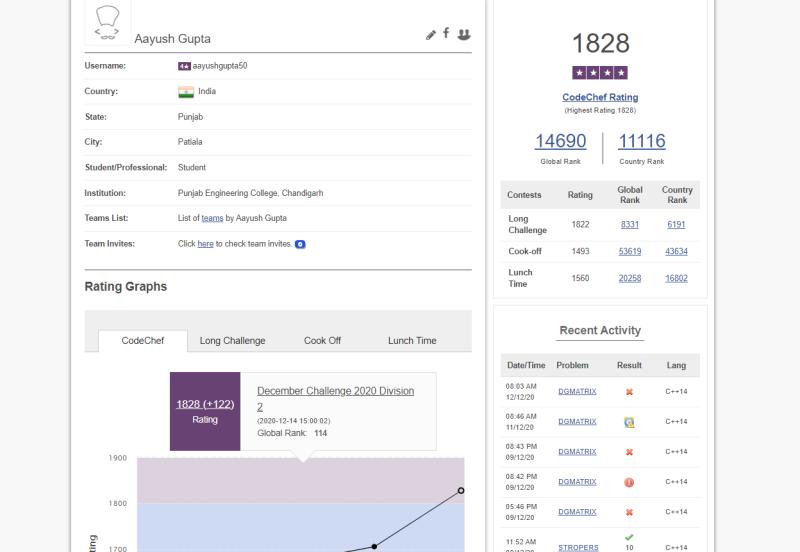Click the wrong-answer cross for 08:03 AM submission
800x552 pixels.
pos(629,392)
